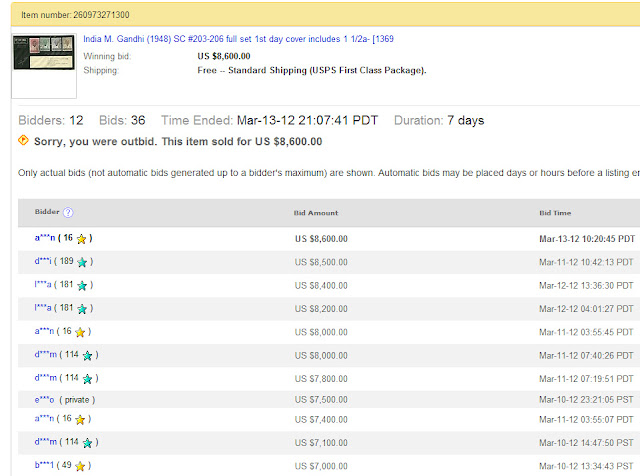Open bidder d***m on the US $7,100.00 row
640x476 pixels.
[47, 442]
